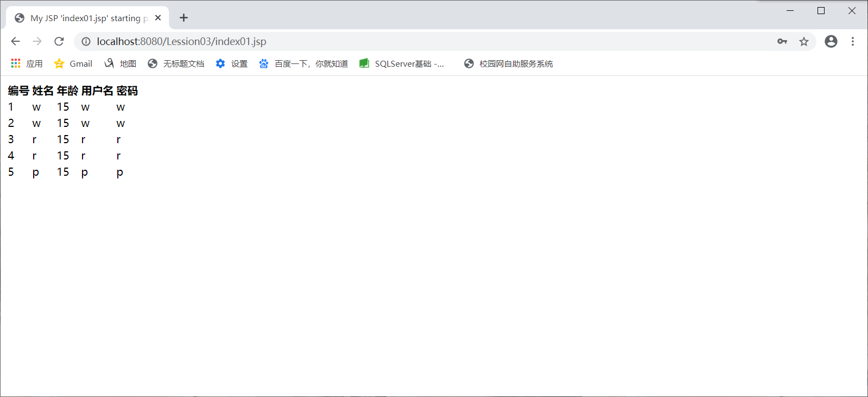The image size is (868, 397).
Task: Open the 设置 bookmark
Action: point(232,63)
